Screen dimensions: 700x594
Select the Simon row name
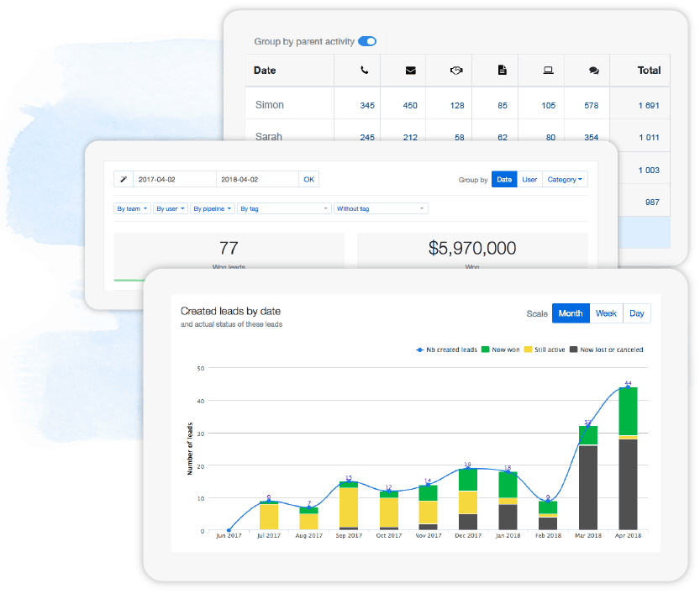coord(269,105)
